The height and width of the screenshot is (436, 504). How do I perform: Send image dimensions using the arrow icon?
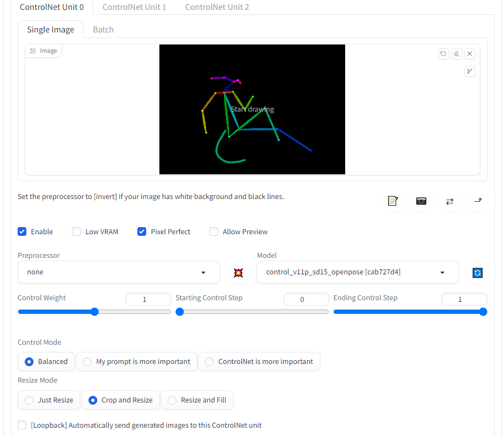pyautogui.click(x=477, y=201)
